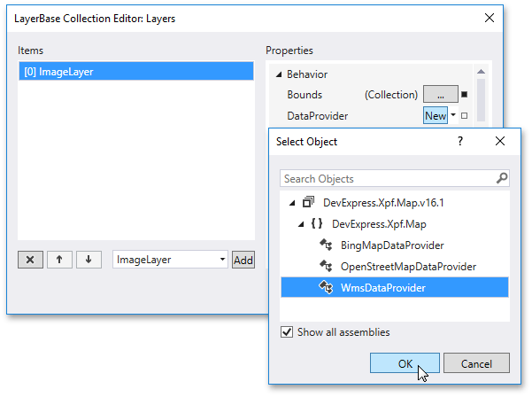Click the WmsDataProvider class icon

tap(326, 287)
